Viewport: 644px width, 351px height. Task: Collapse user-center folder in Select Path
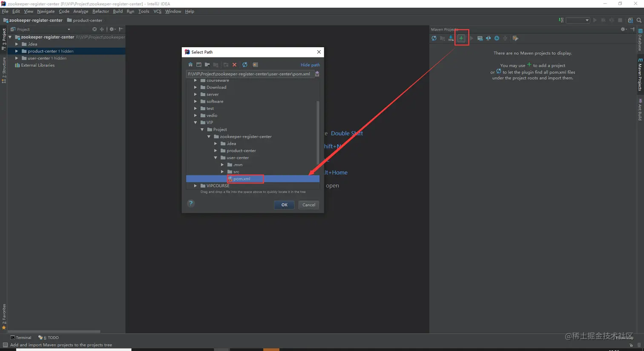pyautogui.click(x=216, y=158)
